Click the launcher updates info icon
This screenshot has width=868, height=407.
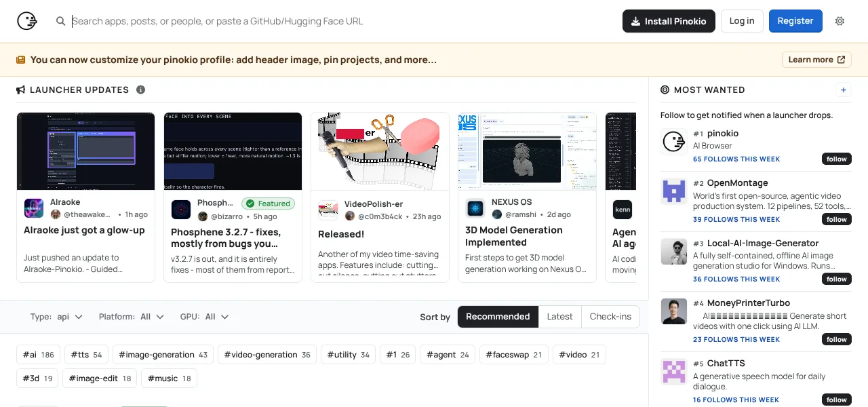tap(140, 90)
